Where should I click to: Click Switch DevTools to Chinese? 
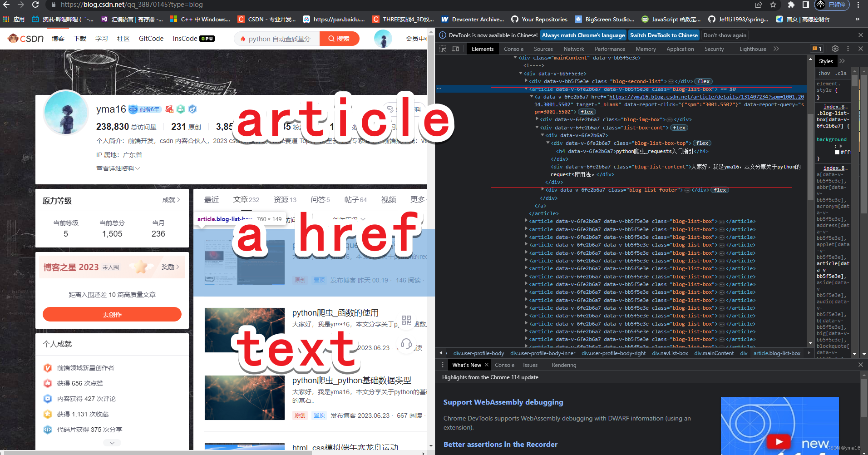tap(664, 35)
